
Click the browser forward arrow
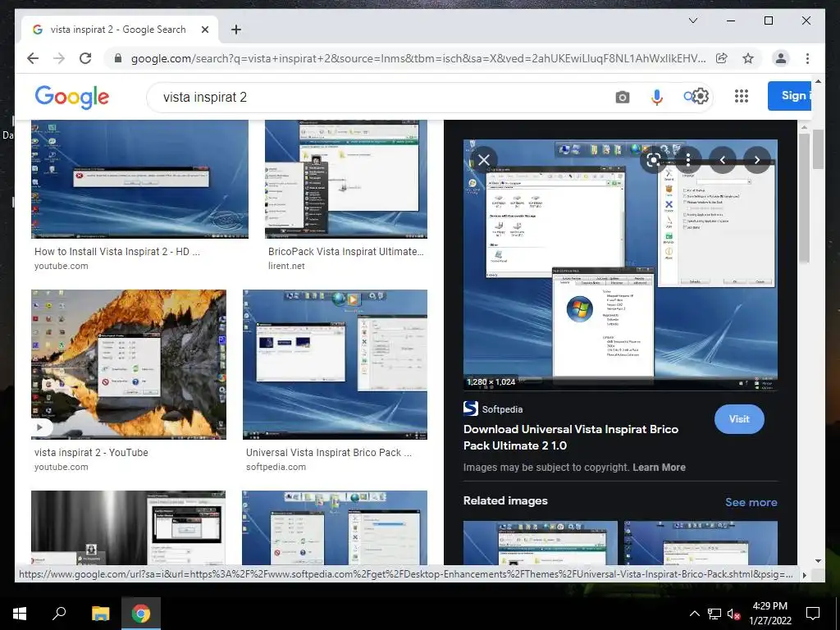tap(59, 58)
